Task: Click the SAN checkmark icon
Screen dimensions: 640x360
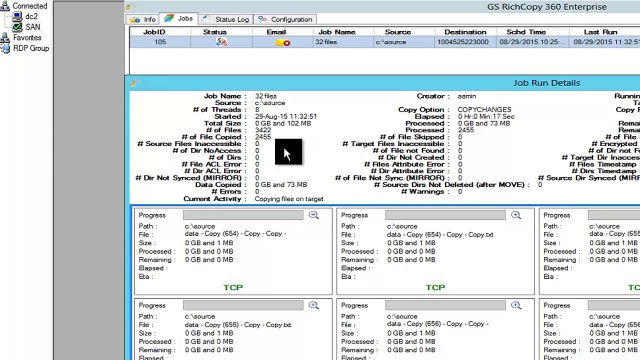Action: point(17,27)
